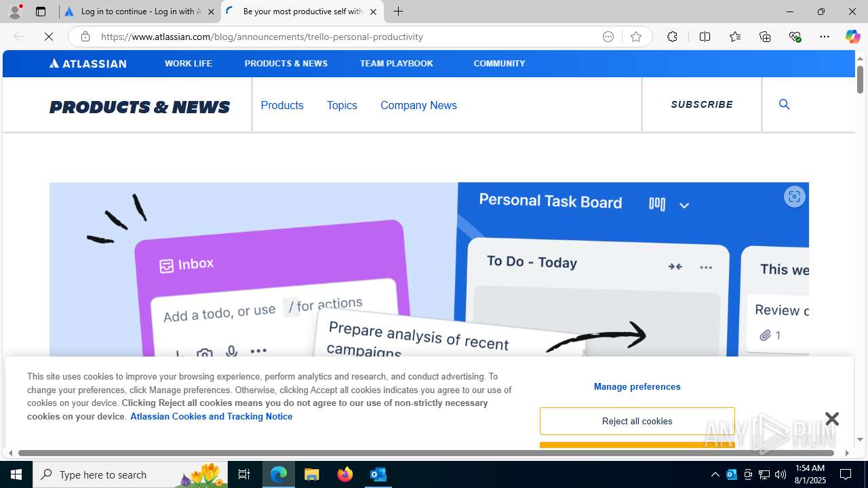Open the WORK LIFE menu

[x=188, y=63]
